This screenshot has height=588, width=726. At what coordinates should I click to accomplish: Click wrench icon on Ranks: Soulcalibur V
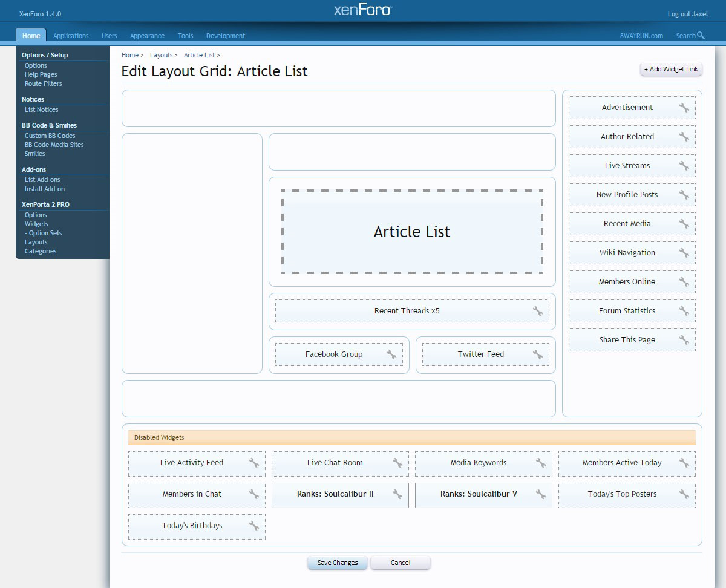click(x=540, y=494)
